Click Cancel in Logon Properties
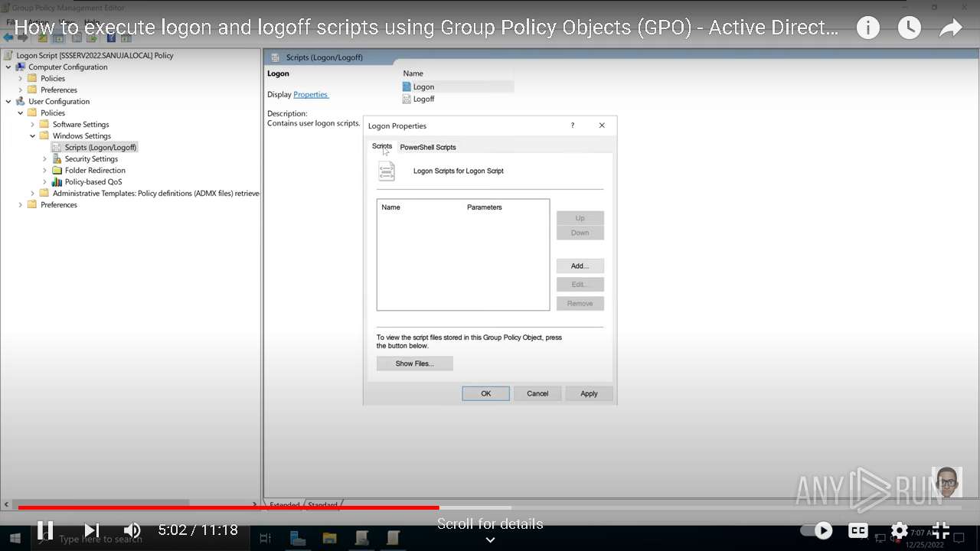 coord(537,393)
